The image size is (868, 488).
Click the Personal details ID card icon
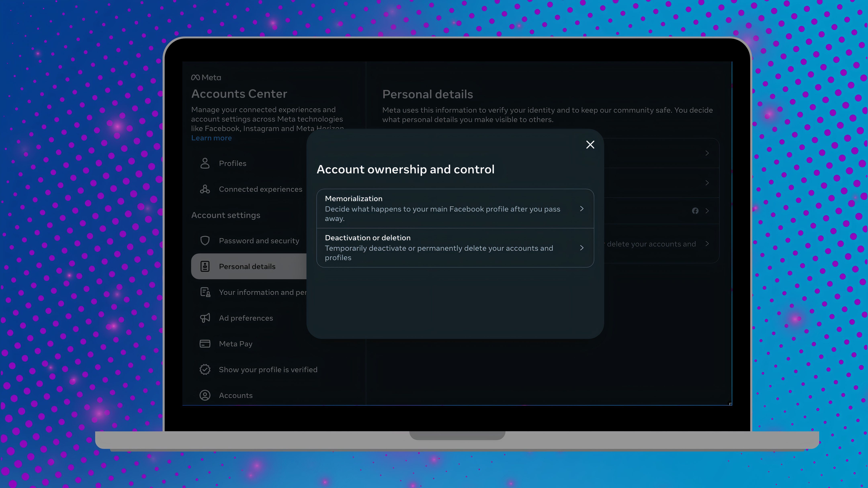pos(205,266)
